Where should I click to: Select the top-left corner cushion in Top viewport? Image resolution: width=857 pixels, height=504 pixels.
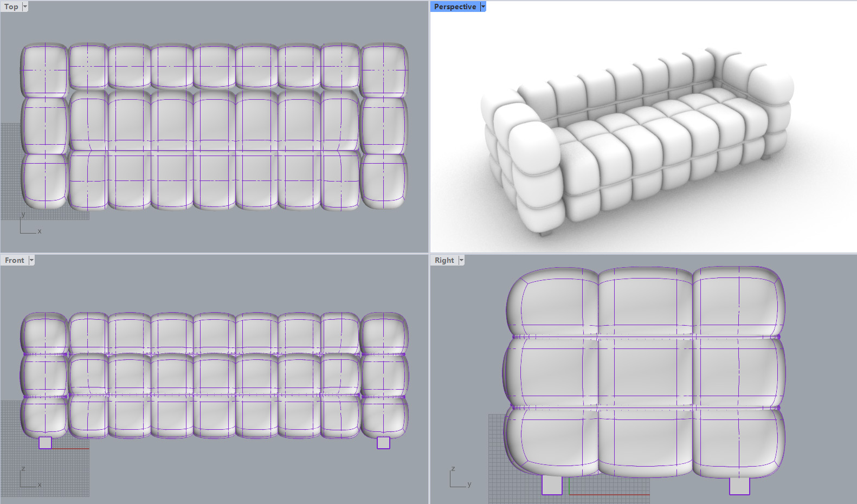[44, 70]
